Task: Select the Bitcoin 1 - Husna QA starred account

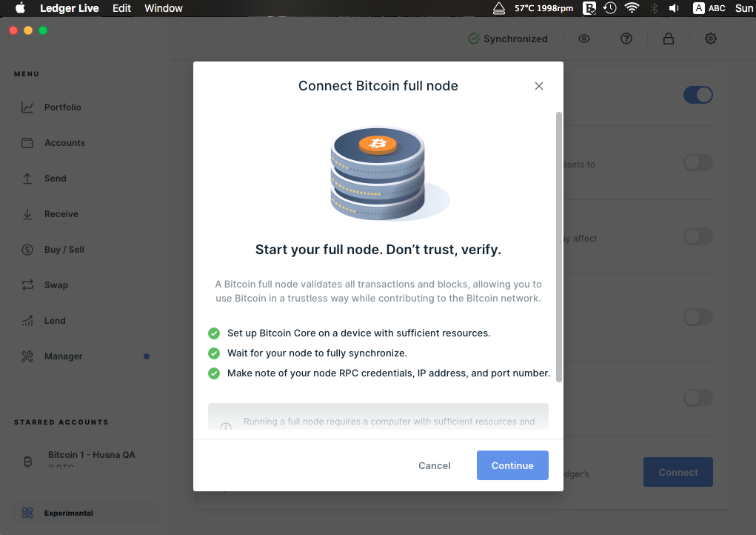Action: point(92,455)
